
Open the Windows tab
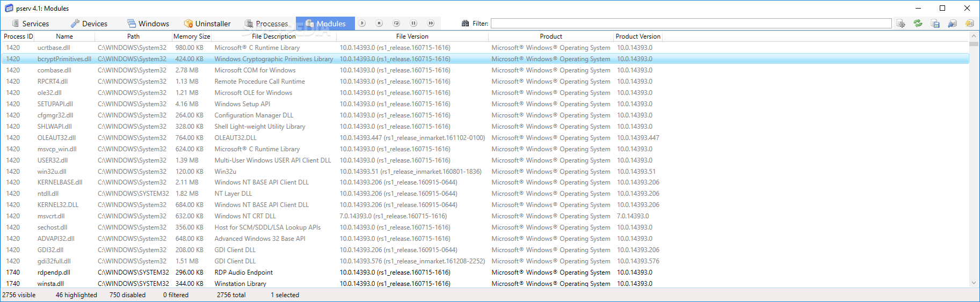tap(148, 24)
